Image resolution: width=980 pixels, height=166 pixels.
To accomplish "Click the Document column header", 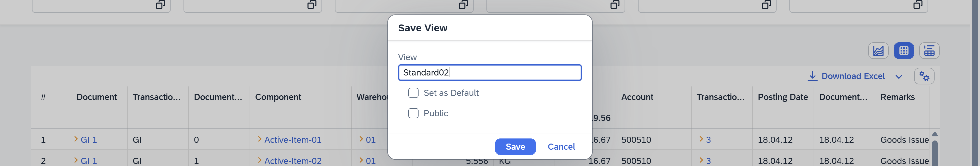I will (x=97, y=97).
